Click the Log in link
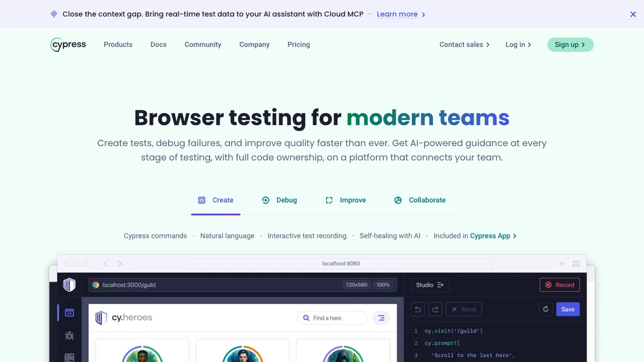The height and width of the screenshot is (362, 644). tap(518, 45)
